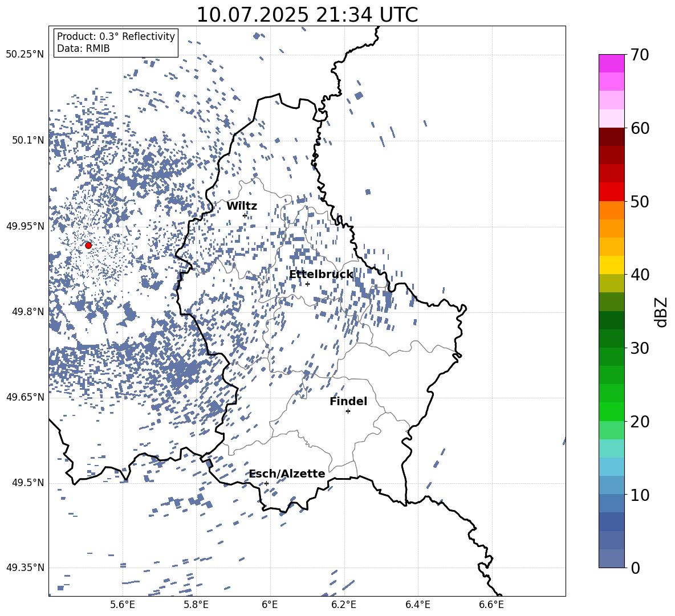Click the 6.2°E longitude label
The height and width of the screenshot is (616, 675).
(344, 605)
